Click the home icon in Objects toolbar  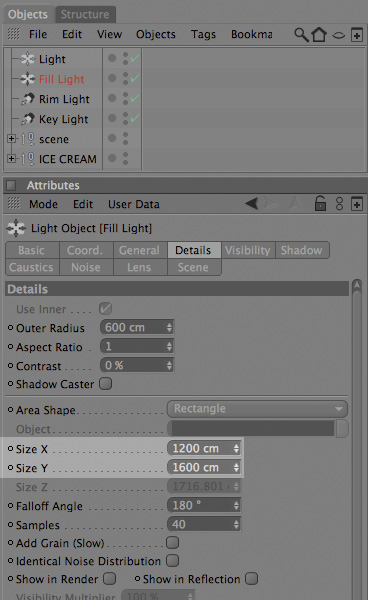[319, 34]
